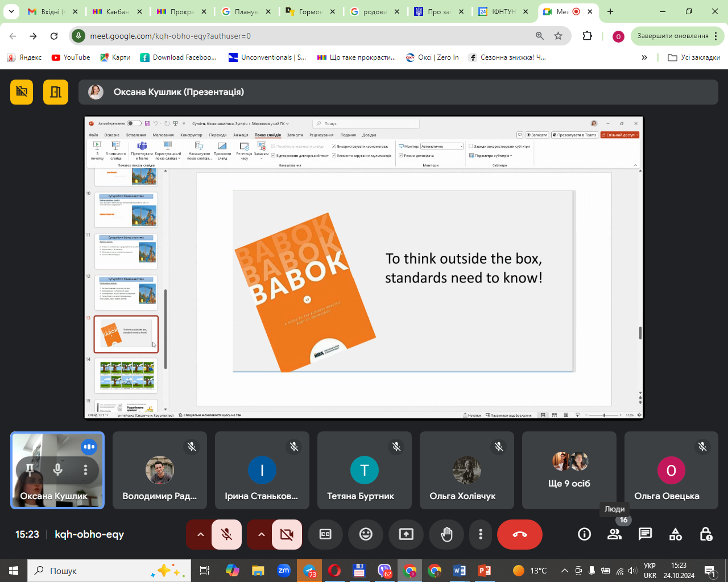Click Презентувати в Teams top-right button

point(574,135)
